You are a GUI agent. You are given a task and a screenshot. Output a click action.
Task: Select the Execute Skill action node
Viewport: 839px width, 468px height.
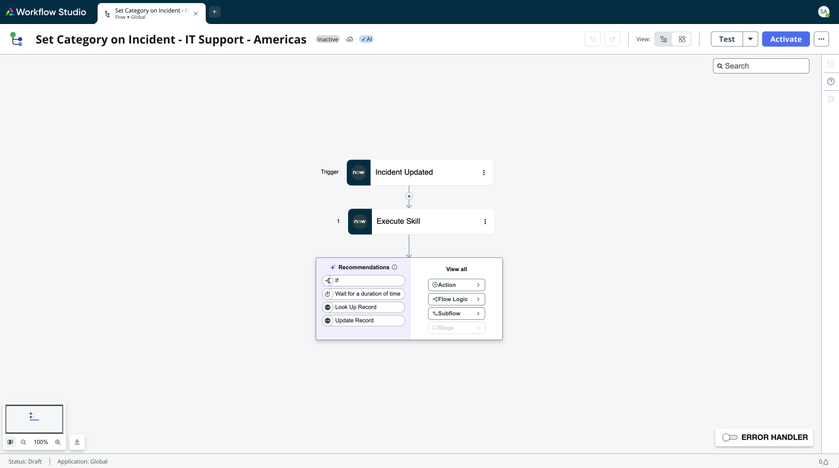point(421,221)
